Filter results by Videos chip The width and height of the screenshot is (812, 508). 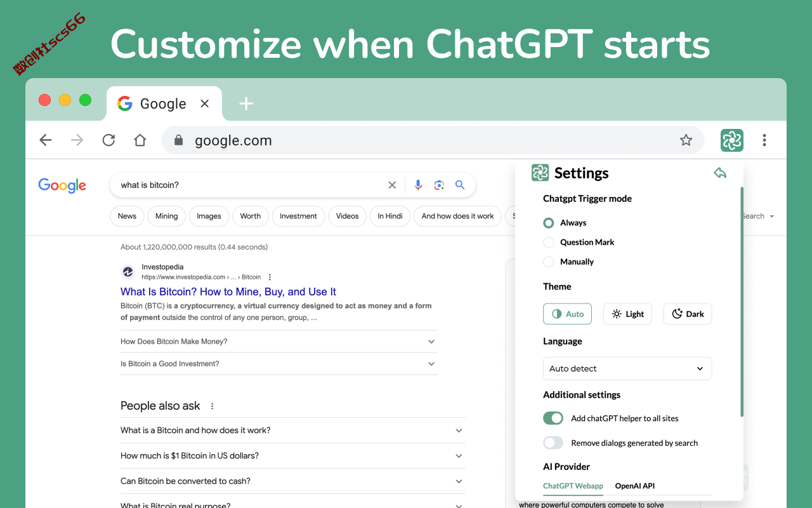click(x=347, y=216)
